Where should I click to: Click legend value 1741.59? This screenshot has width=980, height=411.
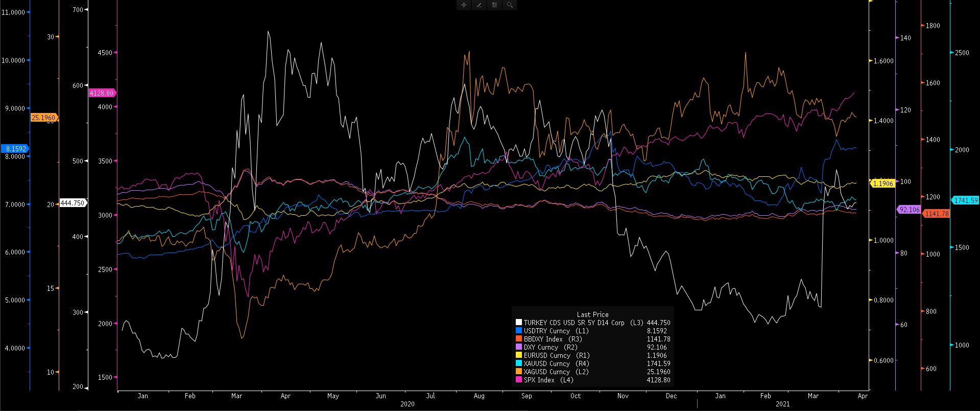[x=659, y=363]
